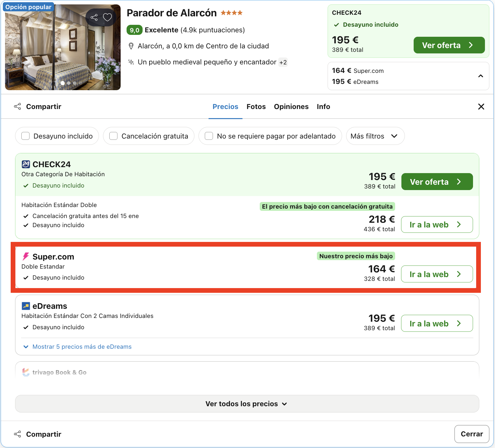The width and height of the screenshot is (495, 448).
Task: Click Ir a la web for eDreams
Action: 437,323
